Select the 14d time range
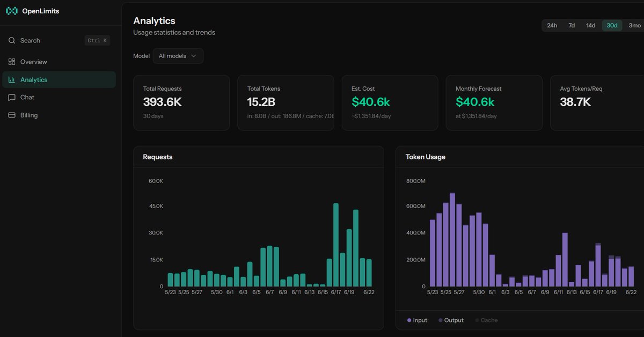644x337 pixels. [x=591, y=25]
